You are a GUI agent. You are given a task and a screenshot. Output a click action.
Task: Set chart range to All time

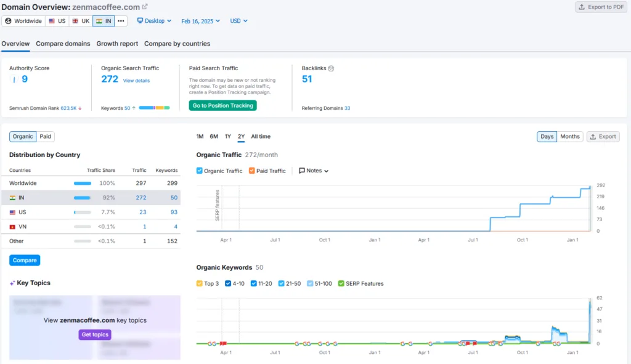click(261, 137)
